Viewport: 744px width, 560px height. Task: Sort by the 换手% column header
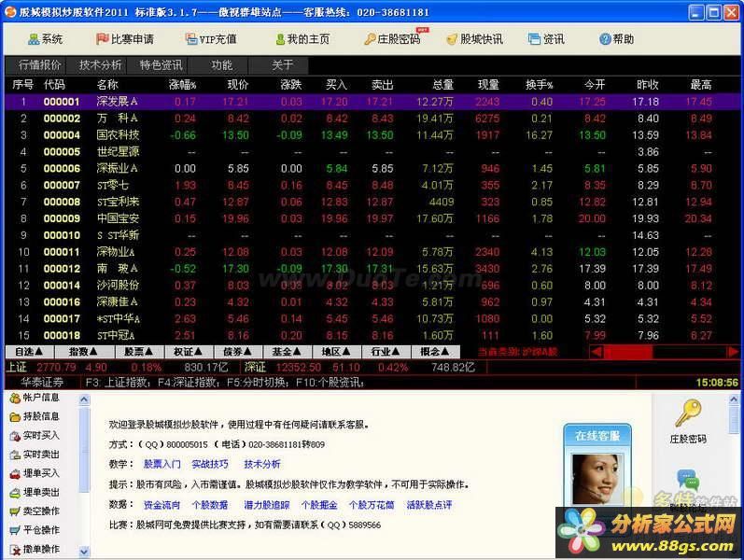(x=539, y=85)
